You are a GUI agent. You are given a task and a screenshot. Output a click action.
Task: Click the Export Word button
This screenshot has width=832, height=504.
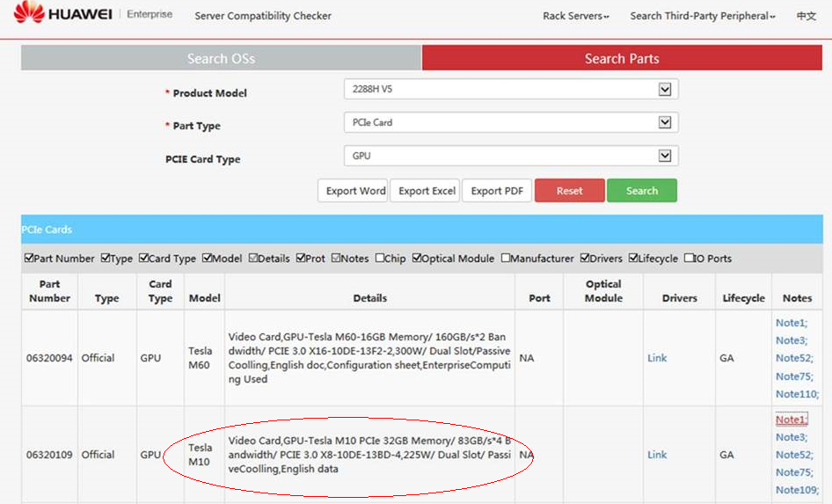(x=355, y=191)
